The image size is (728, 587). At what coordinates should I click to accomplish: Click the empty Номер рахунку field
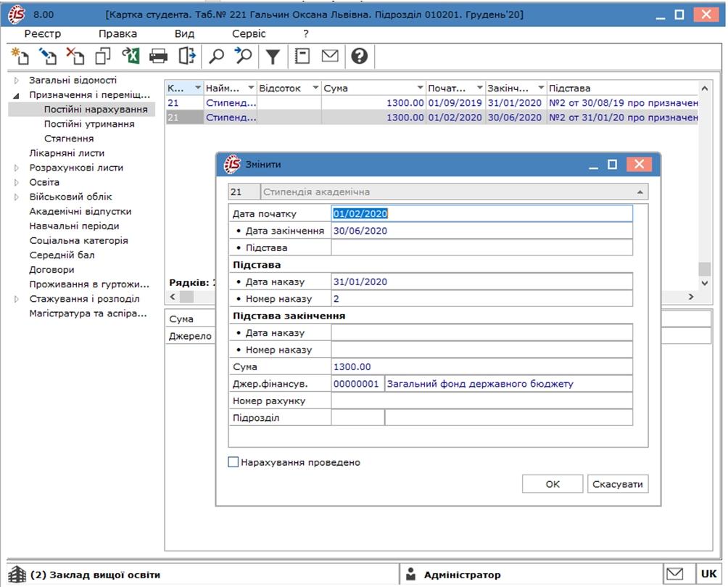click(482, 401)
